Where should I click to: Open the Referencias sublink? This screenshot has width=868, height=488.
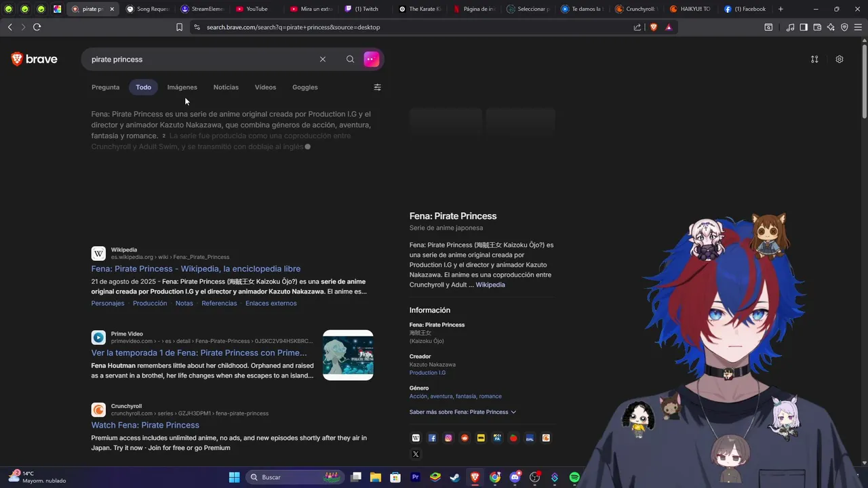point(219,304)
